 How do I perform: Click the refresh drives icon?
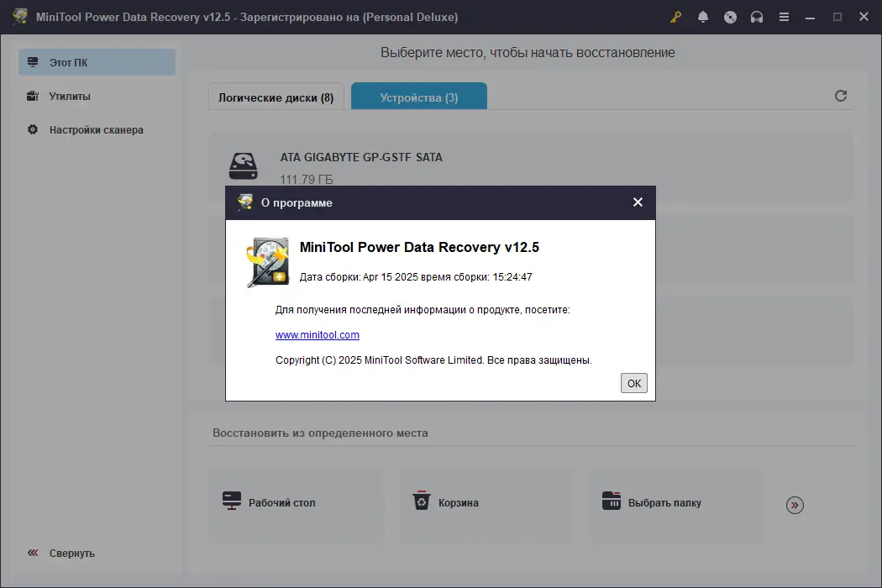840,96
